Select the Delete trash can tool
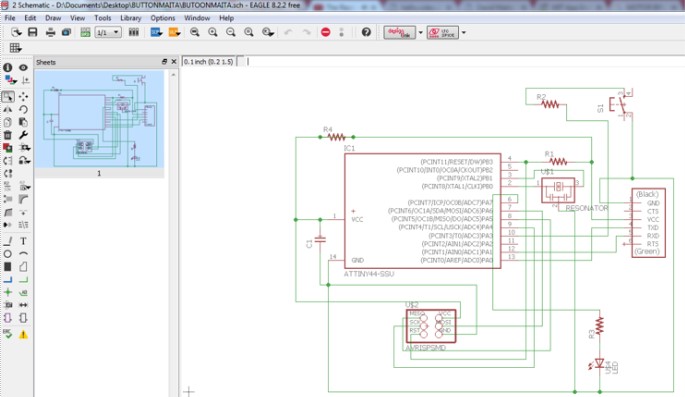This screenshot has width=685, height=397. (8, 135)
